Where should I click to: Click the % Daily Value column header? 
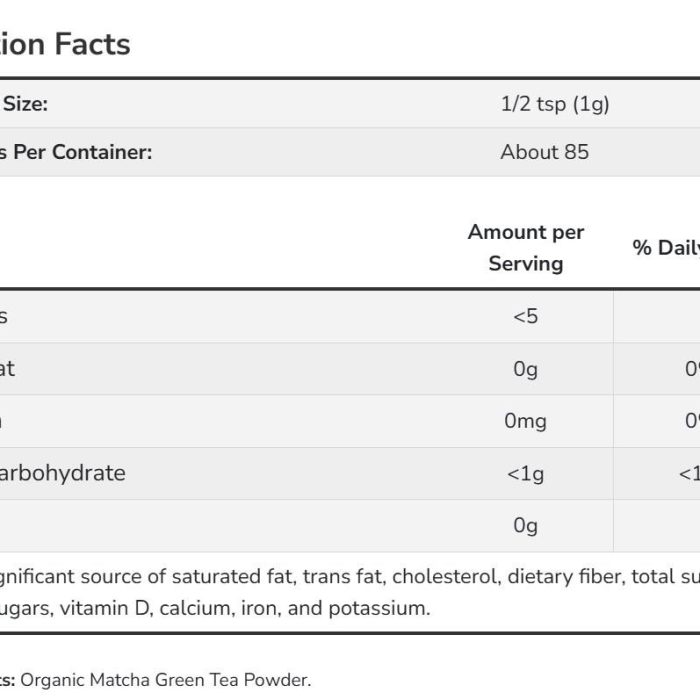[x=666, y=248]
